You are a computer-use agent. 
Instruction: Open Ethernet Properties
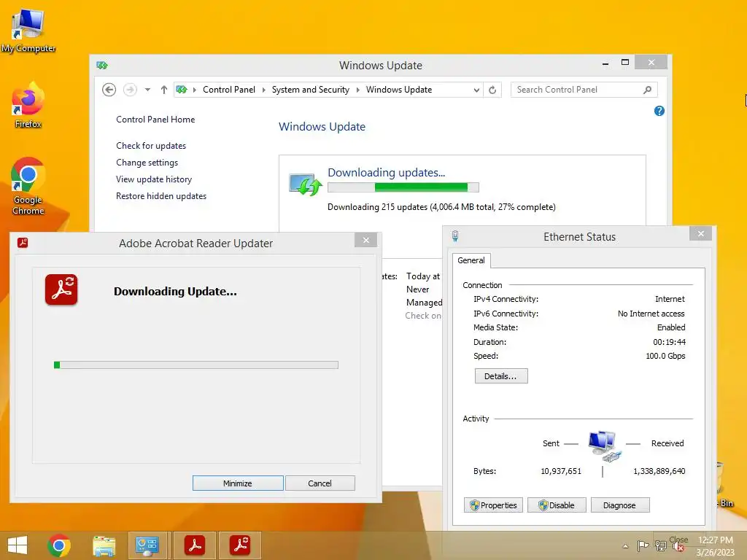pyautogui.click(x=493, y=505)
